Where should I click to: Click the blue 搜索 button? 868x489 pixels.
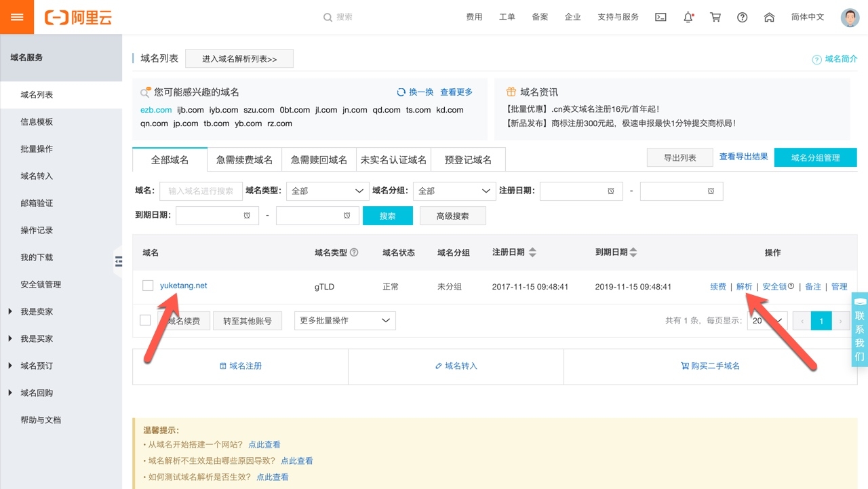tap(387, 216)
